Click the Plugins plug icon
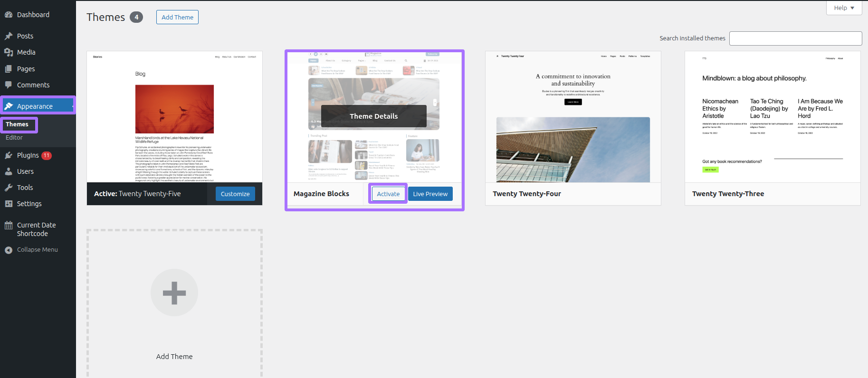The image size is (868, 378). click(x=9, y=155)
